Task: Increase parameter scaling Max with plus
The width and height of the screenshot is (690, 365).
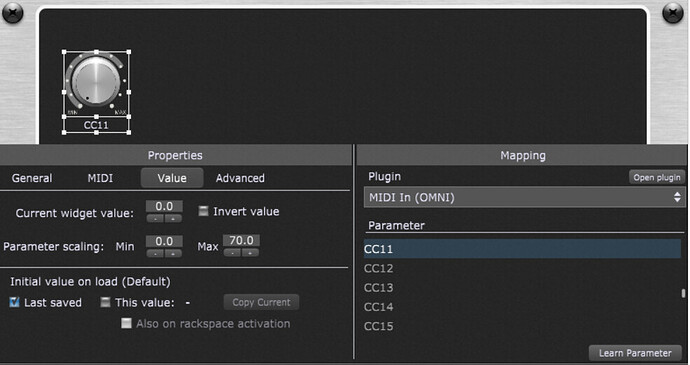Action: (250, 253)
